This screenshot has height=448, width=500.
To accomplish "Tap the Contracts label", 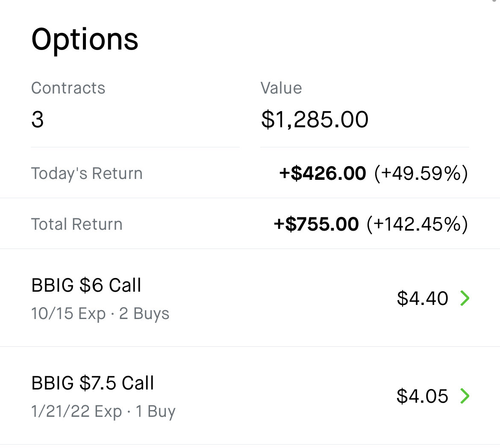I will (x=68, y=88).
